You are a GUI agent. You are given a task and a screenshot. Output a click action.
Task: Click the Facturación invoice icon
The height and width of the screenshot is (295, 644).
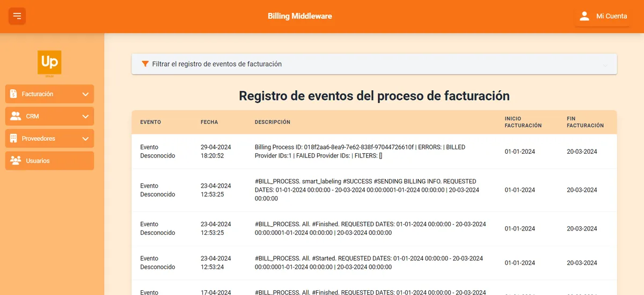(x=14, y=93)
